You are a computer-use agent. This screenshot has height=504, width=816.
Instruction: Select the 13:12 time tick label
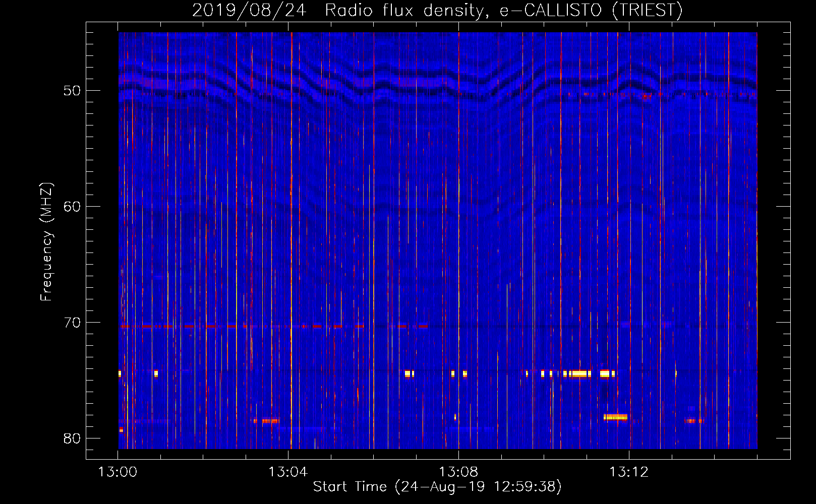(x=629, y=472)
